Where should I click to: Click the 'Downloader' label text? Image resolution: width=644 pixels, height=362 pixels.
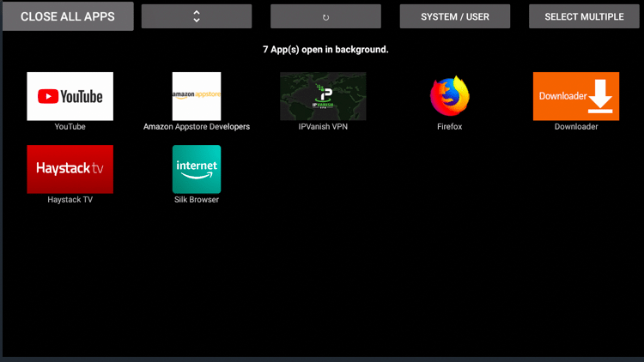pos(576,126)
